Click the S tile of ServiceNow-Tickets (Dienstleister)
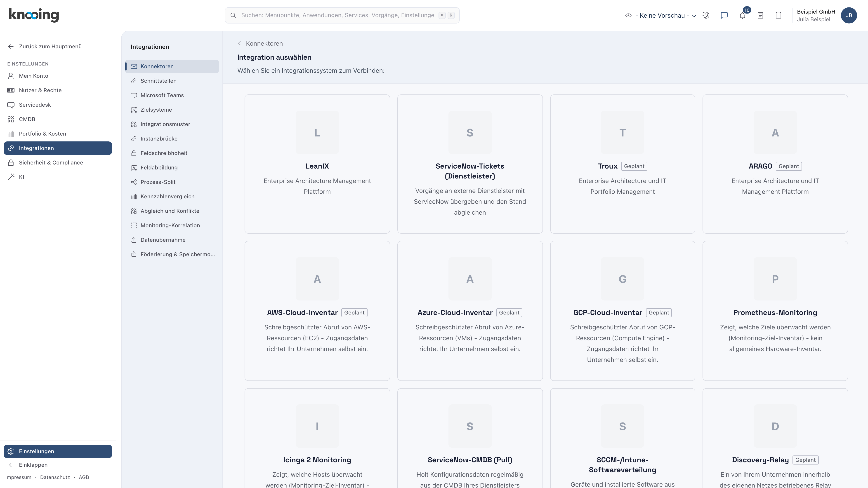The height and width of the screenshot is (488, 868). (x=470, y=133)
